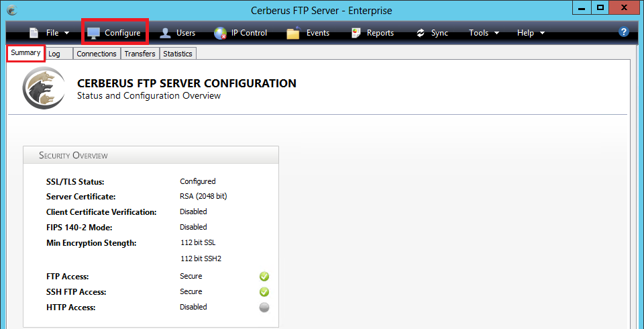Open the Transfers tab
This screenshot has height=329, width=644.
pos(140,54)
